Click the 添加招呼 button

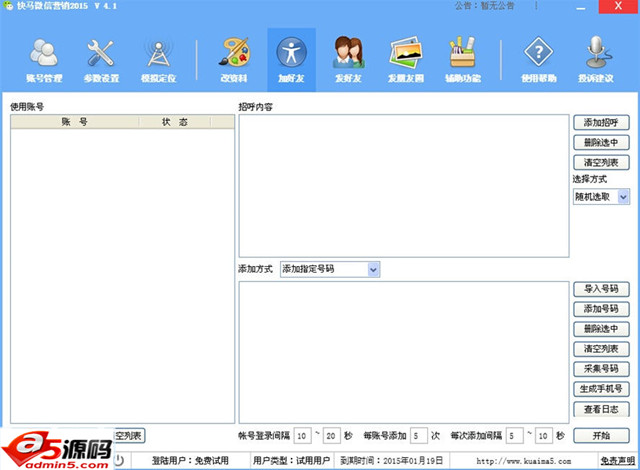point(601,122)
